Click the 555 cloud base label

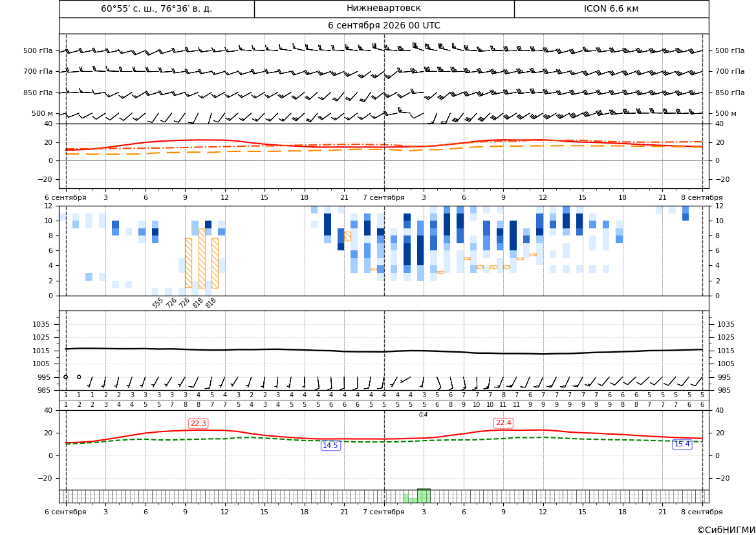(157, 303)
